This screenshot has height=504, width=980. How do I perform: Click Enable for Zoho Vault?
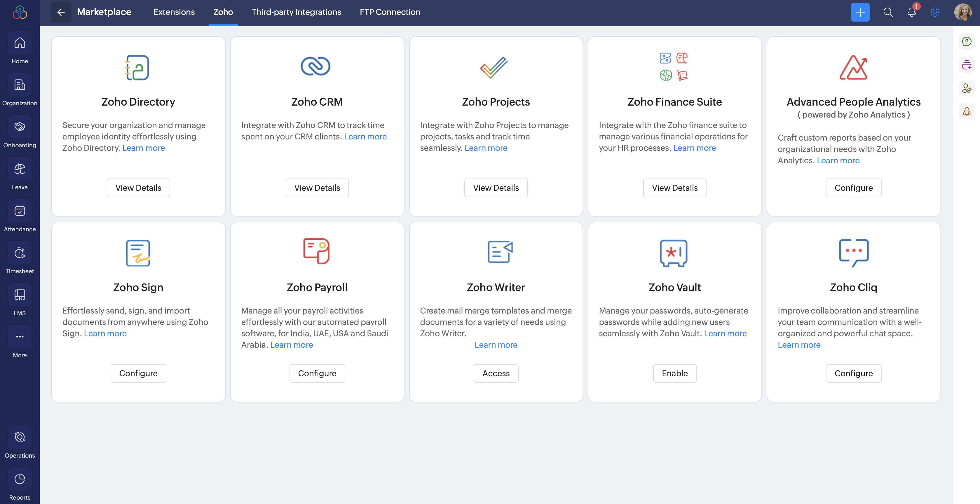click(674, 373)
